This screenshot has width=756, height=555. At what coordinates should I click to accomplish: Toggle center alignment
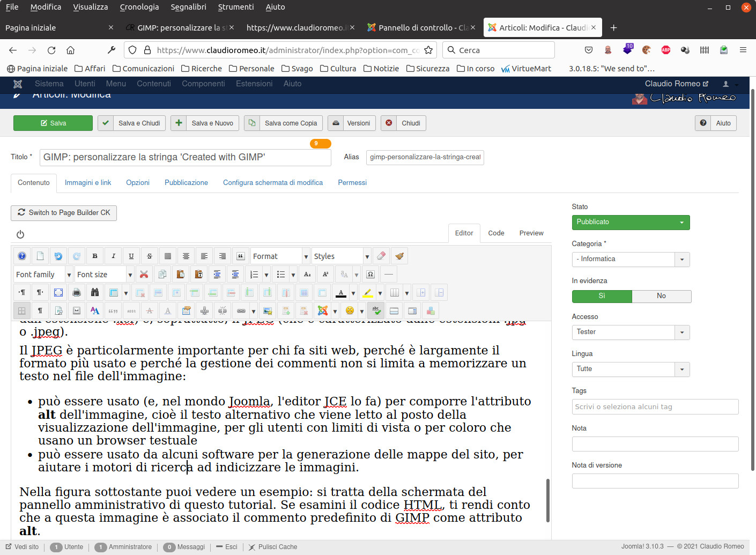click(x=186, y=256)
